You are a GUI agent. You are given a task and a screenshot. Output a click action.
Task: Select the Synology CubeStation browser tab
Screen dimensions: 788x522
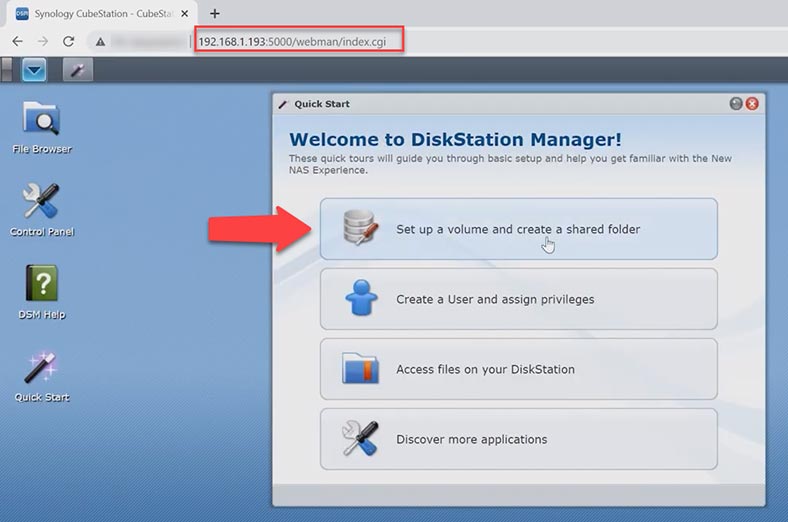pos(102,14)
